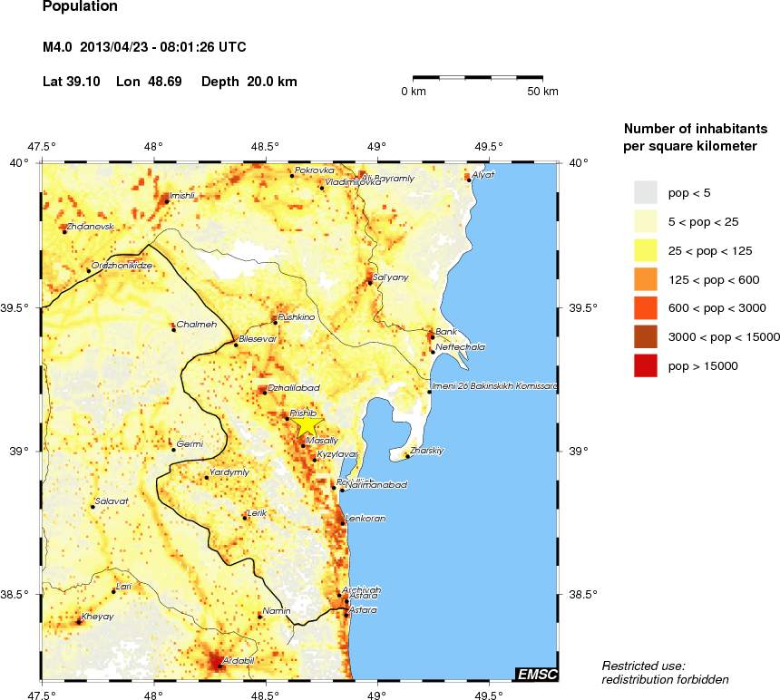Select the '5 < pop < 25' legend swatch
The height and width of the screenshot is (700, 780).
coord(645,221)
